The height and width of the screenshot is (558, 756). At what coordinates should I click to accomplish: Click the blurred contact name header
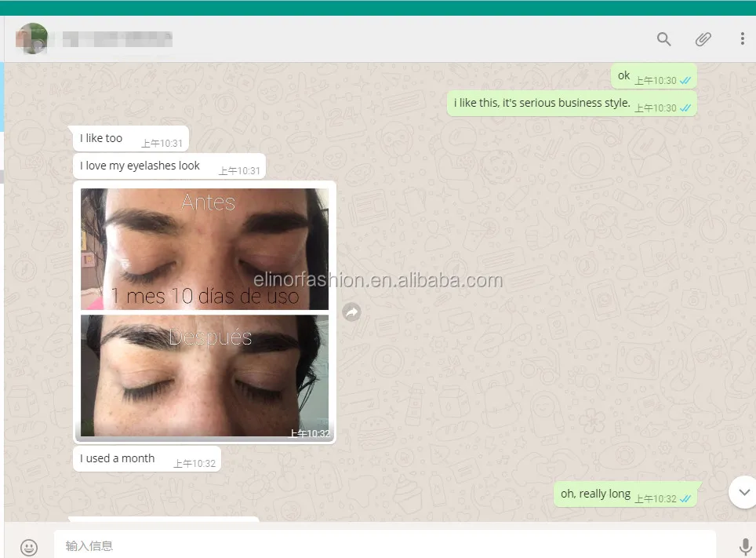click(x=117, y=39)
